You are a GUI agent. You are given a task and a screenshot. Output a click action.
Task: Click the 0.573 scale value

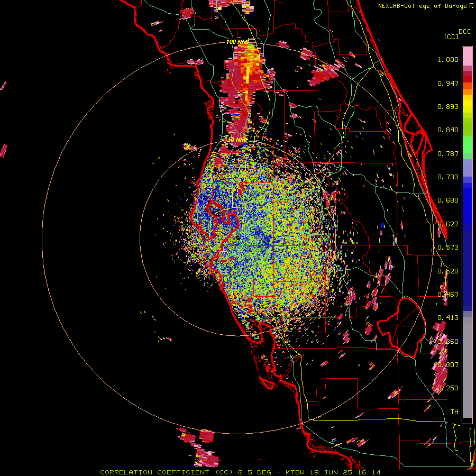[x=448, y=248]
